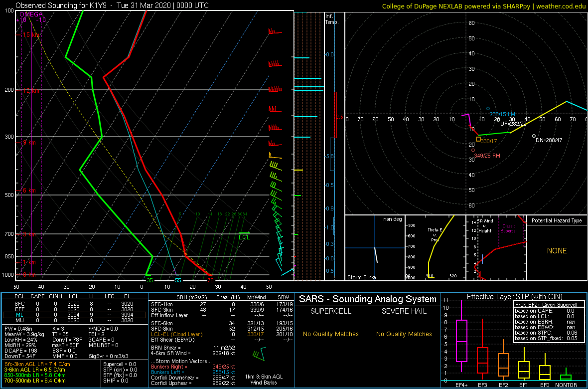Click the 258/15 LM left-mover circle marker
Screen dimensions: 588x389
pos(488,109)
